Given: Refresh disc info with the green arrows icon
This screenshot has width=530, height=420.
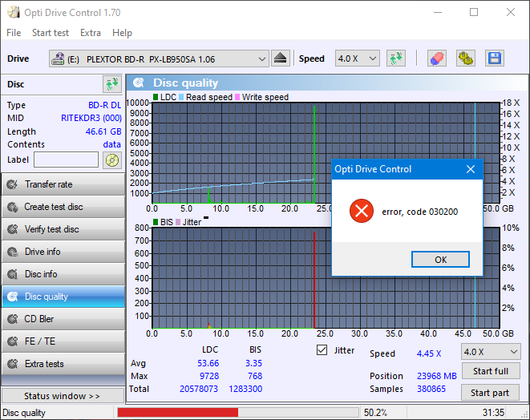Looking at the screenshot, I should [x=112, y=84].
